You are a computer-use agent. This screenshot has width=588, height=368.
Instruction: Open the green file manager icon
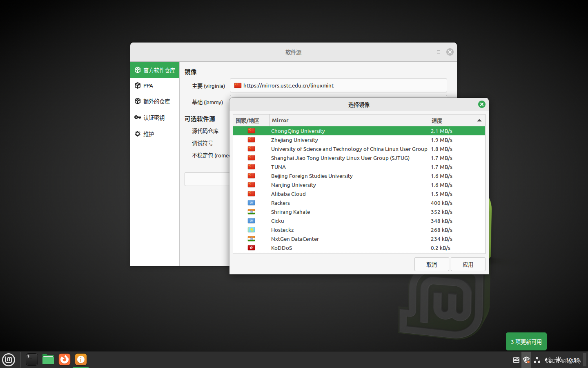pos(48,359)
